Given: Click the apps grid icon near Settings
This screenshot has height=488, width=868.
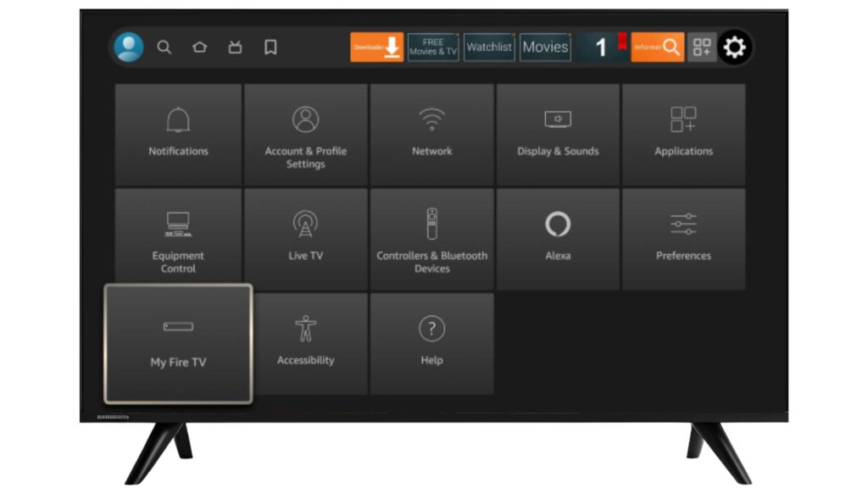Looking at the screenshot, I should click(x=702, y=47).
